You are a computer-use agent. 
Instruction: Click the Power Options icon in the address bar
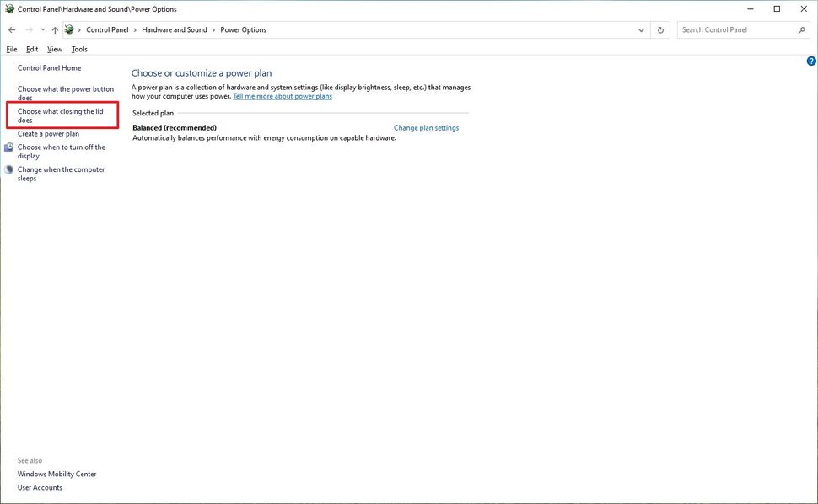click(x=69, y=30)
